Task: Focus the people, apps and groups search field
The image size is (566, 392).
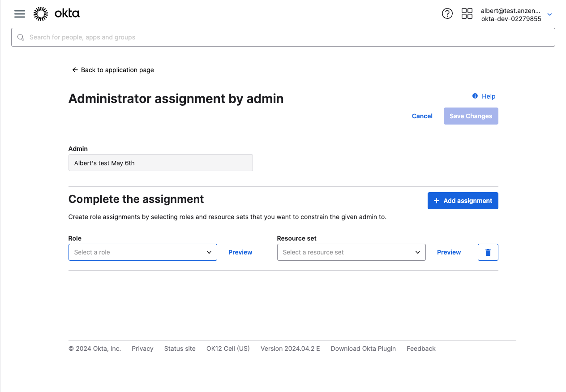Action: [x=287, y=37]
